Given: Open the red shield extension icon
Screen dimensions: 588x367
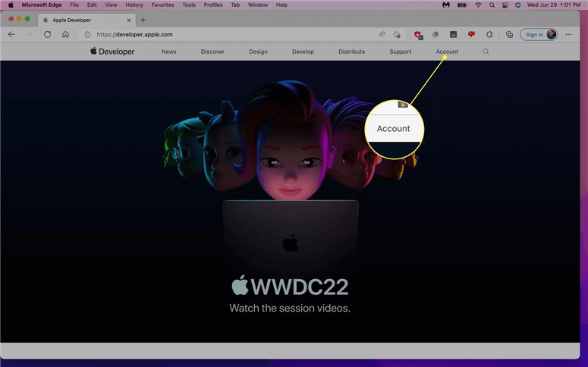Looking at the screenshot, I should (418, 35).
